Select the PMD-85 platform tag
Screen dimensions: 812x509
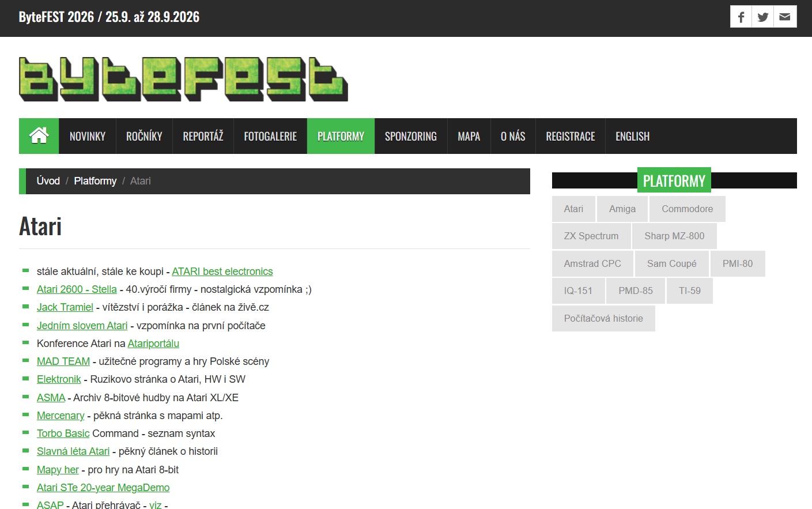(636, 291)
